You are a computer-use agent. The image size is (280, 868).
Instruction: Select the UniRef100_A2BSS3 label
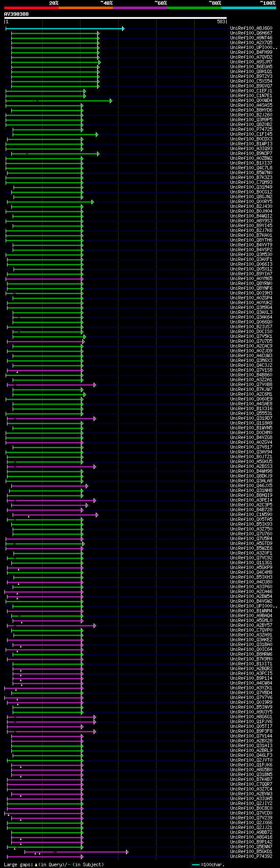tap(251, 467)
